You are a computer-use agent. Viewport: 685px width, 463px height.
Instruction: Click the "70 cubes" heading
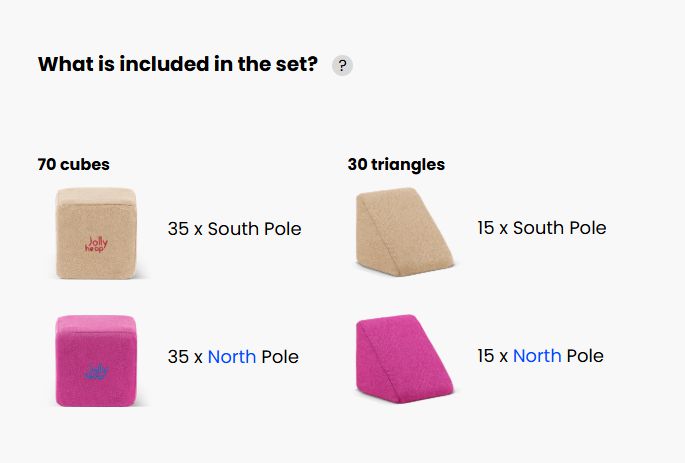[x=74, y=164]
